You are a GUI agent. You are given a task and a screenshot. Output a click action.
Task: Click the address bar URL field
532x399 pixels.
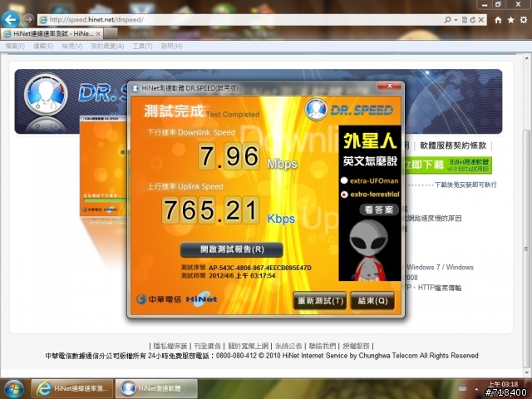coord(238,20)
